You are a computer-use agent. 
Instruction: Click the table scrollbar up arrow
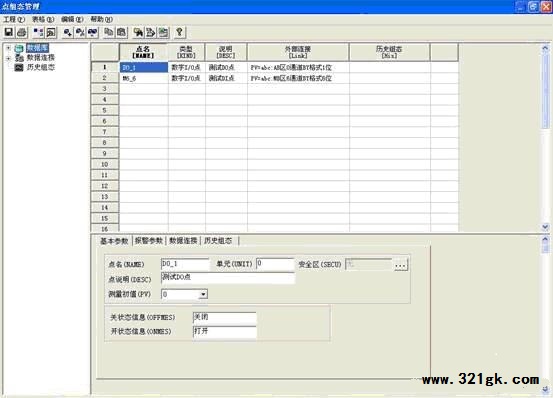(x=545, y=48)
